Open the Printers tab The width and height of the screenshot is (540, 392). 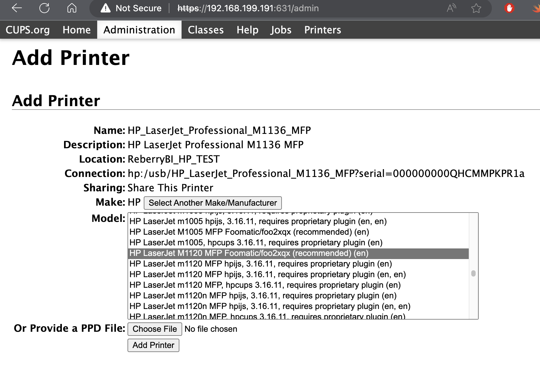323,30
